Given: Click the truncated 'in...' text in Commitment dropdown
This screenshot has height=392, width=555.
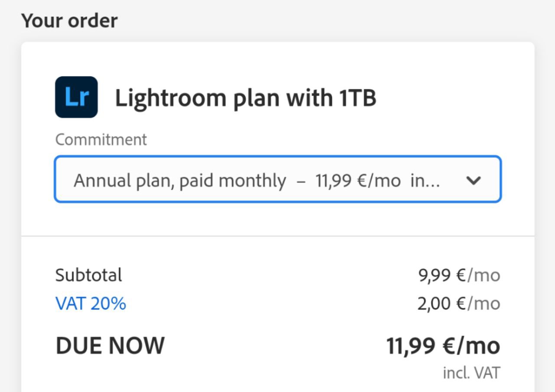Looking at the screenshot, I should 425,180.
